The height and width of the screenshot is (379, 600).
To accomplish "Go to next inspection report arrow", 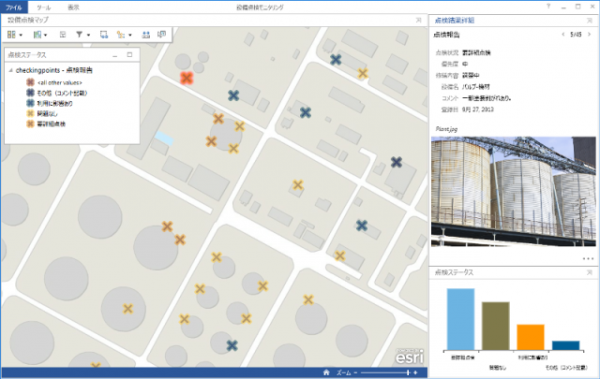I will pyautogui.click(x=589, y=34).
